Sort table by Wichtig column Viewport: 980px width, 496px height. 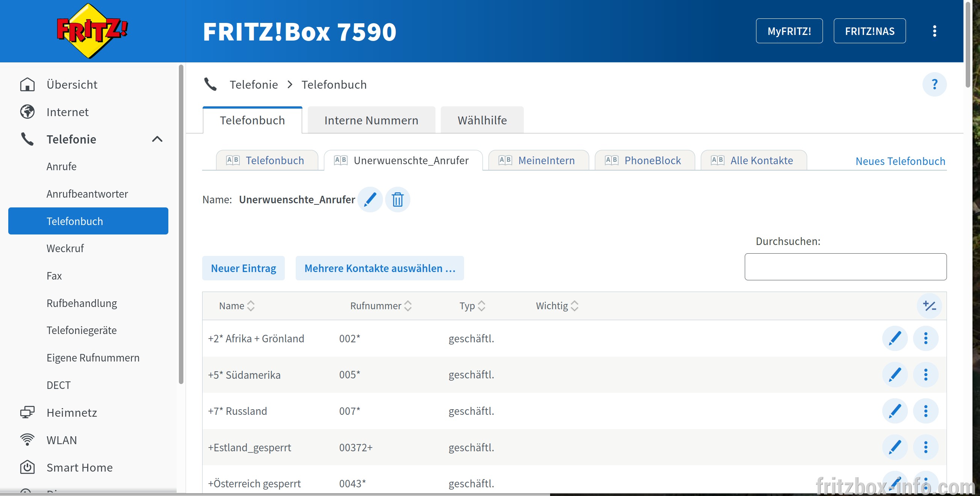coord(557,306)
